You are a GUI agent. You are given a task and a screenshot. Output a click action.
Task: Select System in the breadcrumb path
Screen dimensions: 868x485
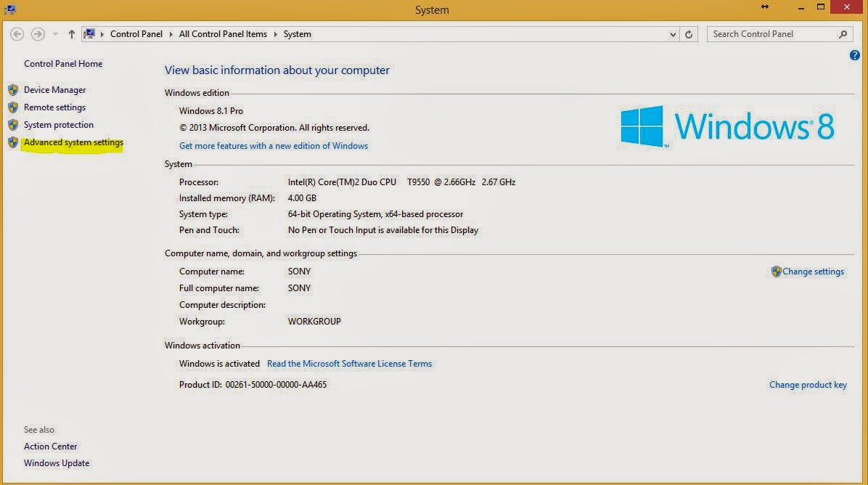click(297, 33)
